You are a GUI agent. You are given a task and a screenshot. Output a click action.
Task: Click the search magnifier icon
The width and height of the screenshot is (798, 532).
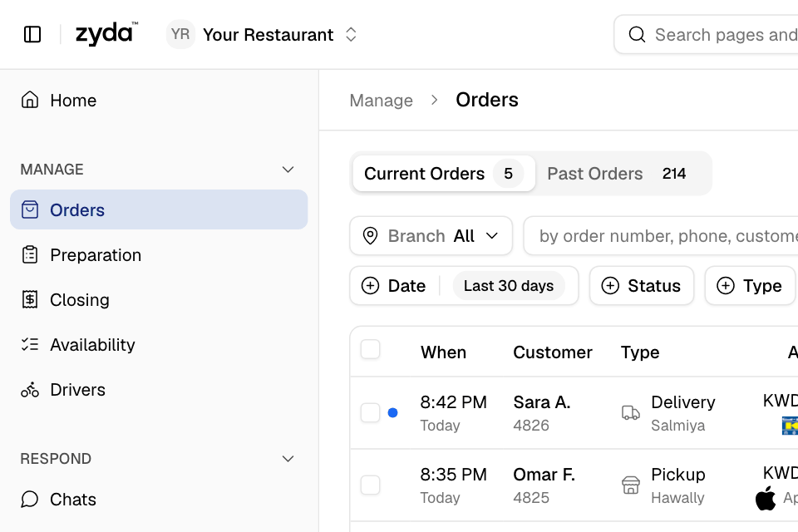point(637,35)
